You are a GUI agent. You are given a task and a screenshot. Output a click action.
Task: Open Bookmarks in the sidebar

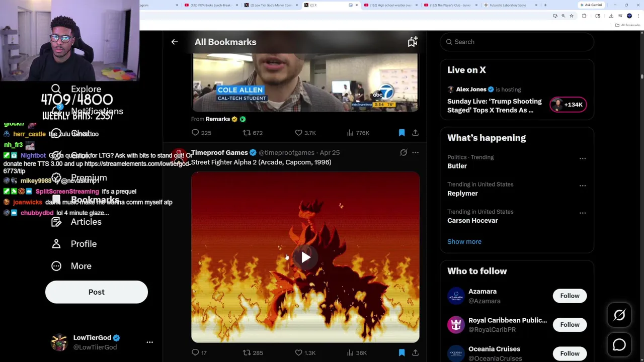pyautogui.click(x=85, y=200)
